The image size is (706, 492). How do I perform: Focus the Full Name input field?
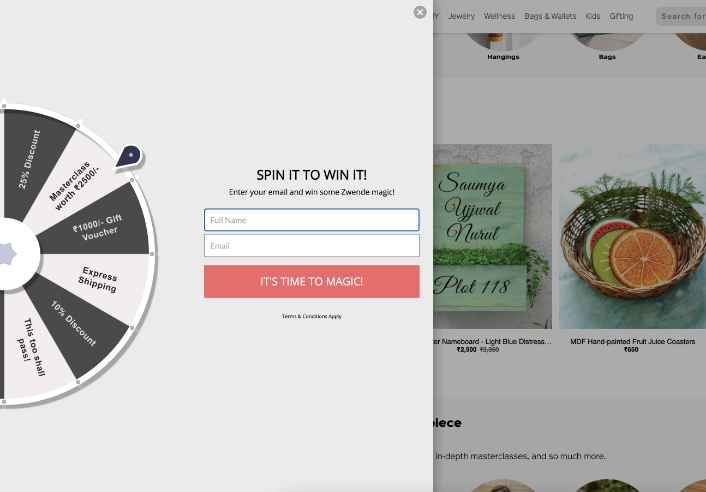coord(312,220)
